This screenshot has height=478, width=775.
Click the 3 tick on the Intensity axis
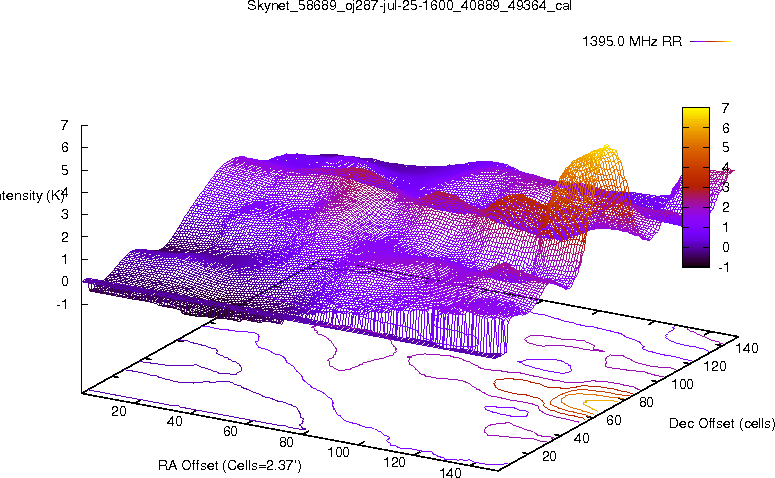pyautogui.click(x=64, y=215)
